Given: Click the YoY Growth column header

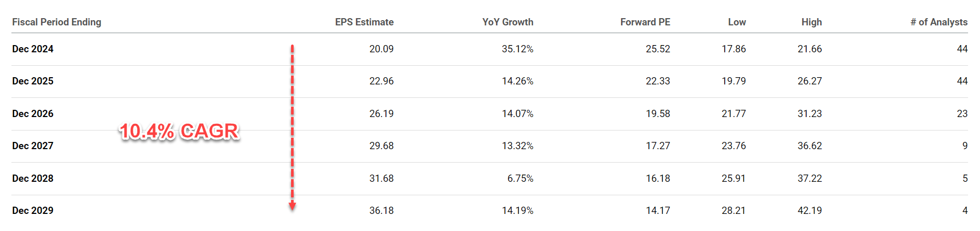Looking at the screenshot, I should pyautogui.click(x=507, y=22).
